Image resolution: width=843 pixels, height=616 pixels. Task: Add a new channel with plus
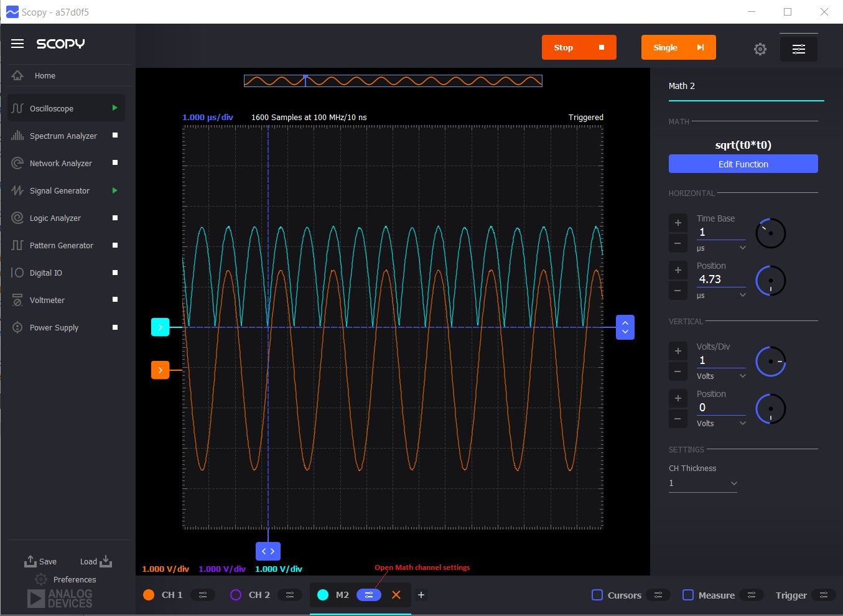421,595
